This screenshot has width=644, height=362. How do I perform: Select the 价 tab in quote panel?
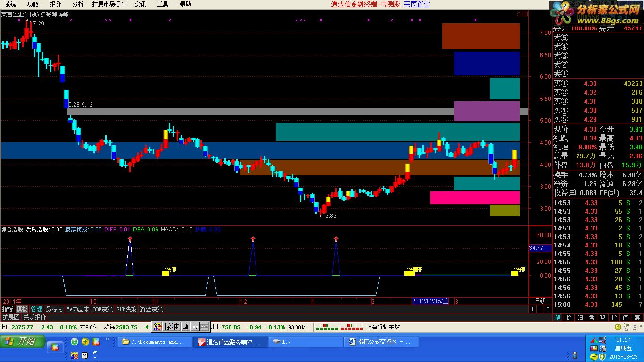[x=569, y=318]
